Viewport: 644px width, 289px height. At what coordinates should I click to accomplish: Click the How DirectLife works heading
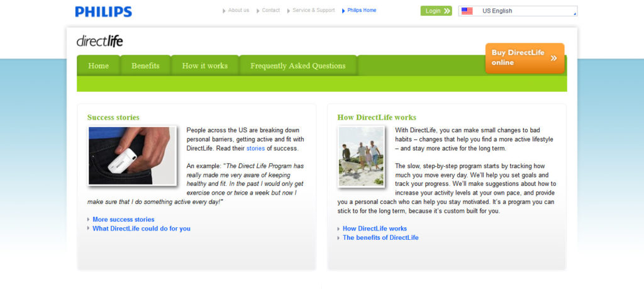377,118
